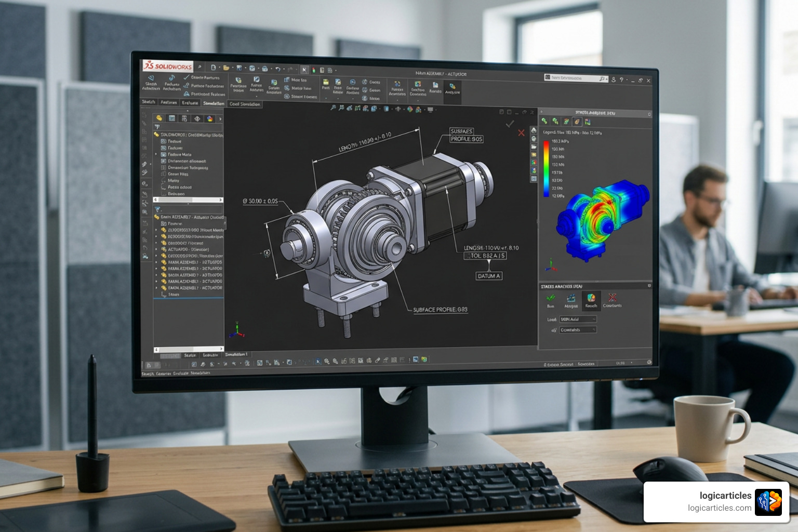Click the red X Constraints button
The image size is (798, 532).
click(x=612, y=300)
